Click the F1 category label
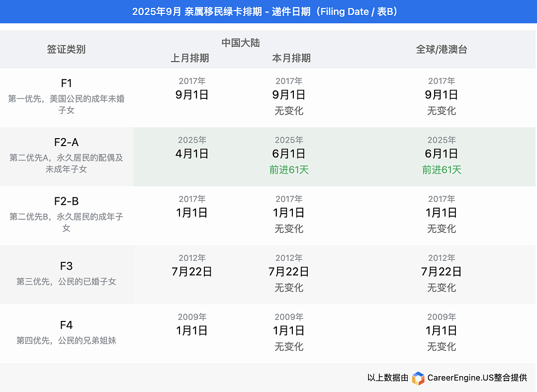 (x=67, y=83)
